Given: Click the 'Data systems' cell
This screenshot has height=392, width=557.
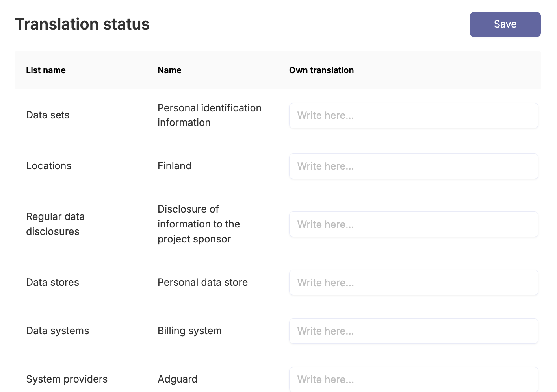Looking at the screenshot, I should 58,331.
